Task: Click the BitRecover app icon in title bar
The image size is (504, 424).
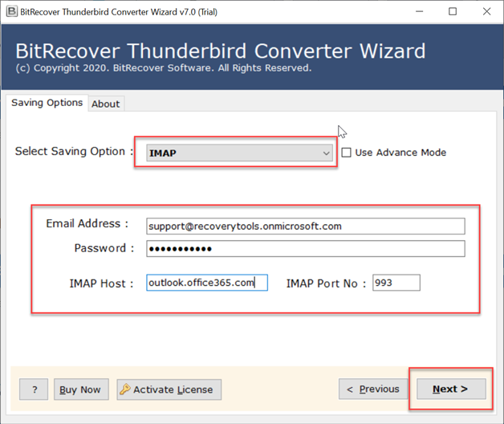Action: (x=12, y=11)
